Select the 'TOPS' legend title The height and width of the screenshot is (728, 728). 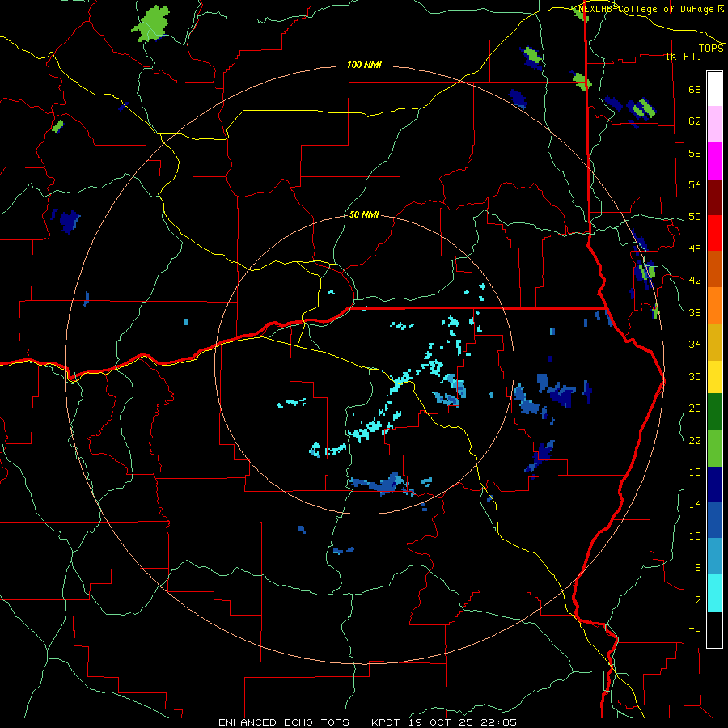click(711, 48)
